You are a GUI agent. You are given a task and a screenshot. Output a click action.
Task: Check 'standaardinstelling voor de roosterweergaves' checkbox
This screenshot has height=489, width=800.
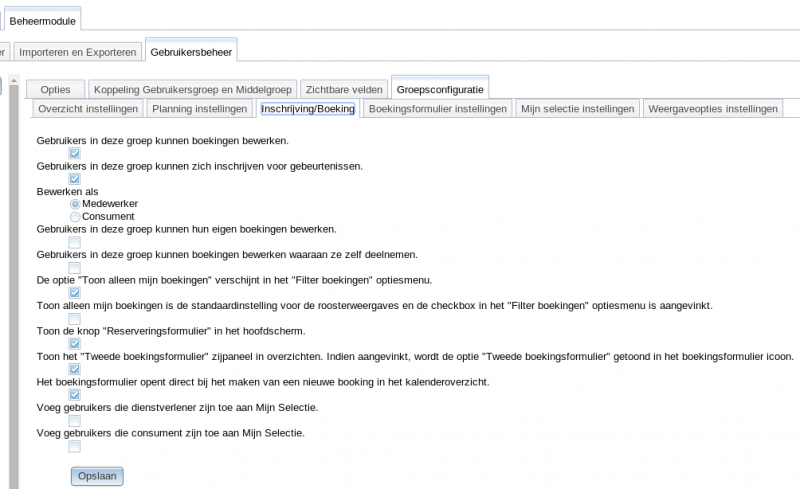pos(74,319)
